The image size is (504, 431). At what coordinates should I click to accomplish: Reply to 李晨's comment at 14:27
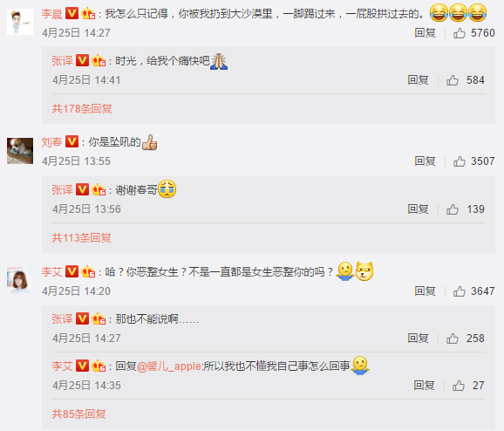425,33
